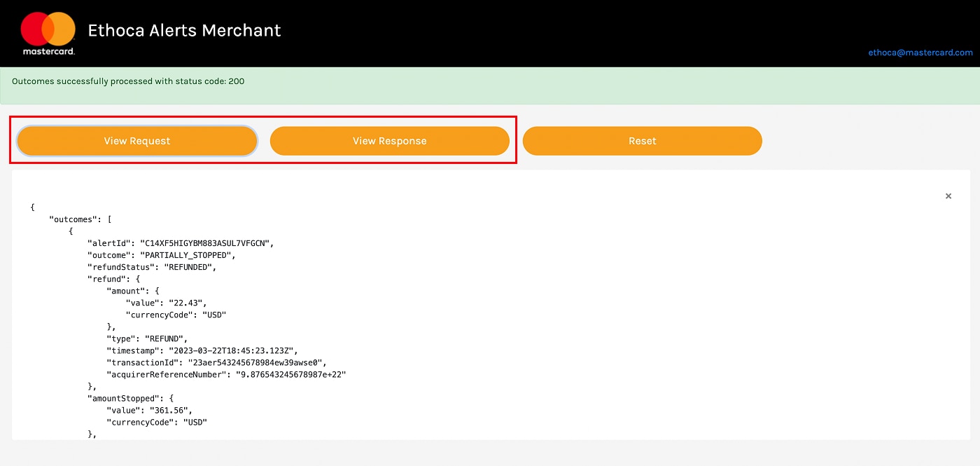Viewport: 980px width, 466px height.
Task: Click the amountStopped value 361.56
Action: tap(169, 410)
